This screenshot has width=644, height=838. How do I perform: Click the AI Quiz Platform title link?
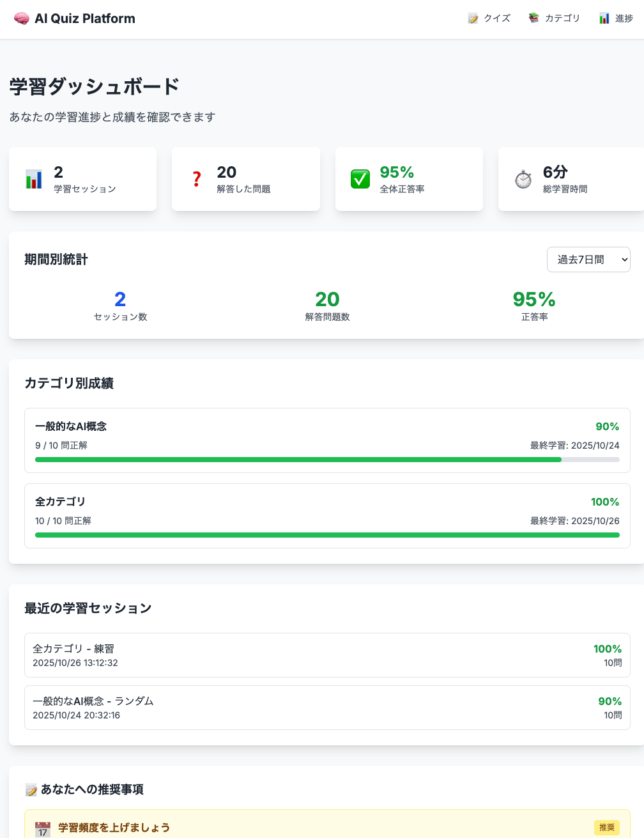tap(85, 19)
